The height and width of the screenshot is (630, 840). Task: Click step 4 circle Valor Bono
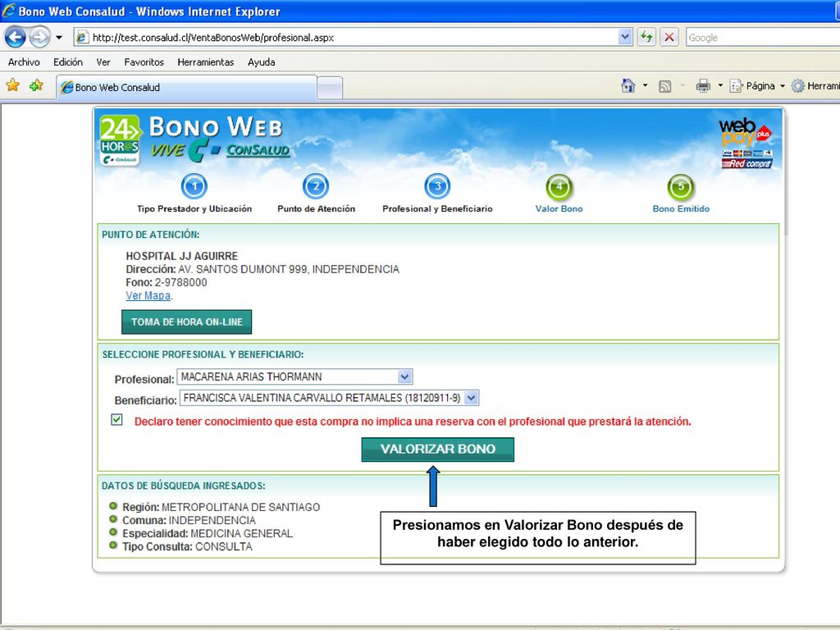tap(559, 187)
